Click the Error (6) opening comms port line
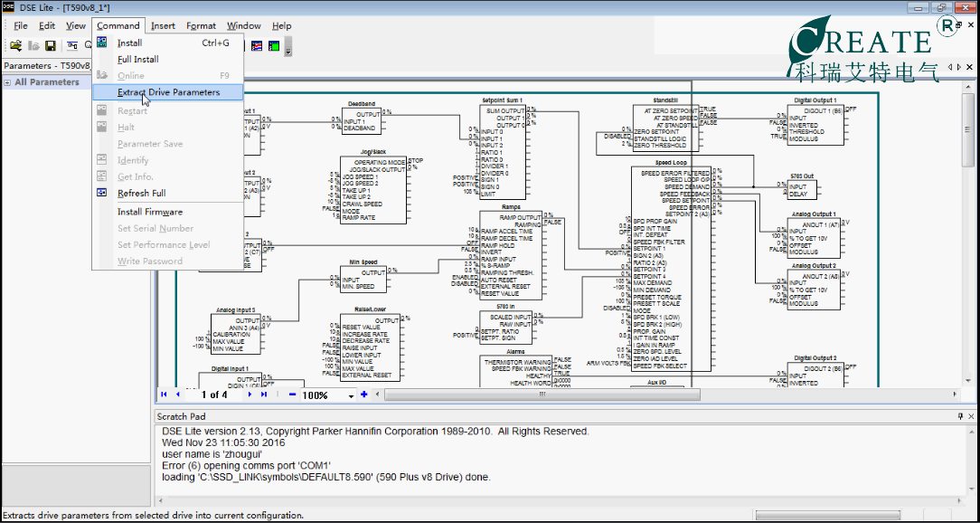The height and width of the screenshot is (523, 980). click(246, 465)
